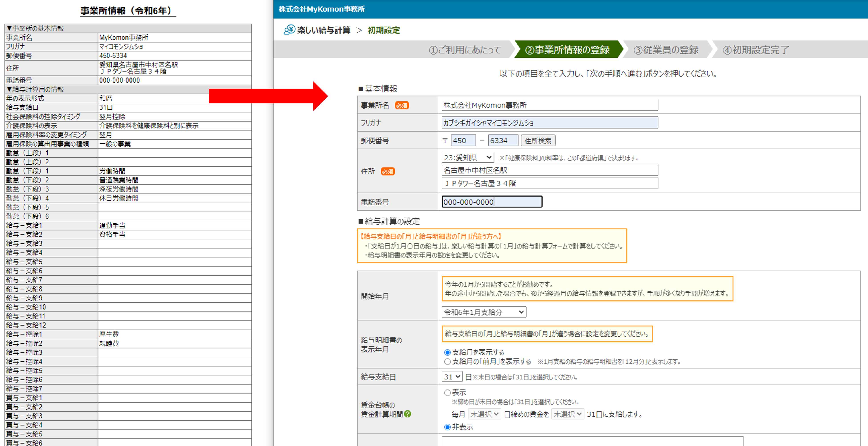The width and height of the screenshot is (868, 446).
Task: Click the 必須 badge next to 事業所名
Action: (402, 105)
